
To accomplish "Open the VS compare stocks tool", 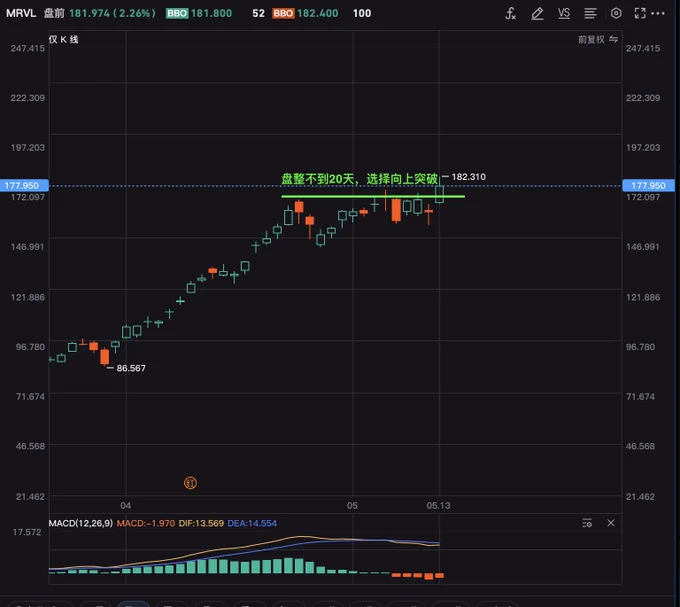I will tap(564, 13).
